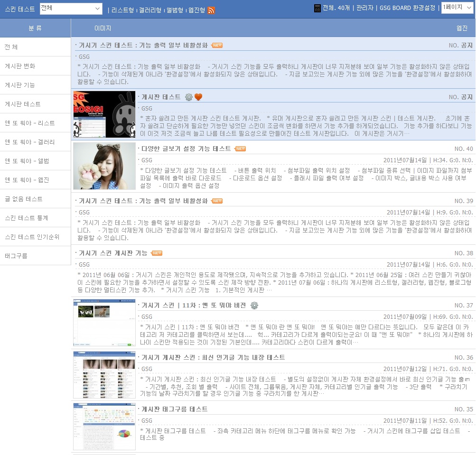Click the NO. 40 post number
Image resolution: width=476 pixels, height=455 pixels.
[x=464, y=149]
